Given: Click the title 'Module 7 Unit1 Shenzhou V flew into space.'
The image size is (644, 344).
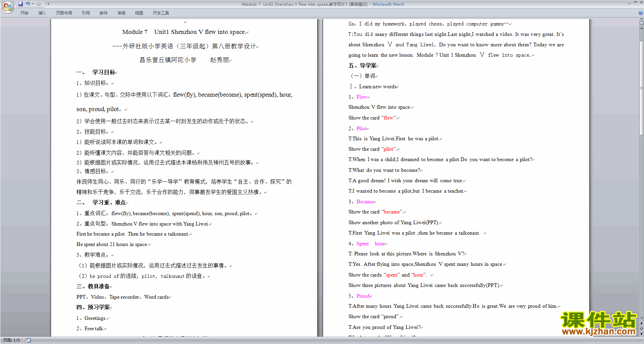Looking at the screenshot, I should [x=184, y=32].
